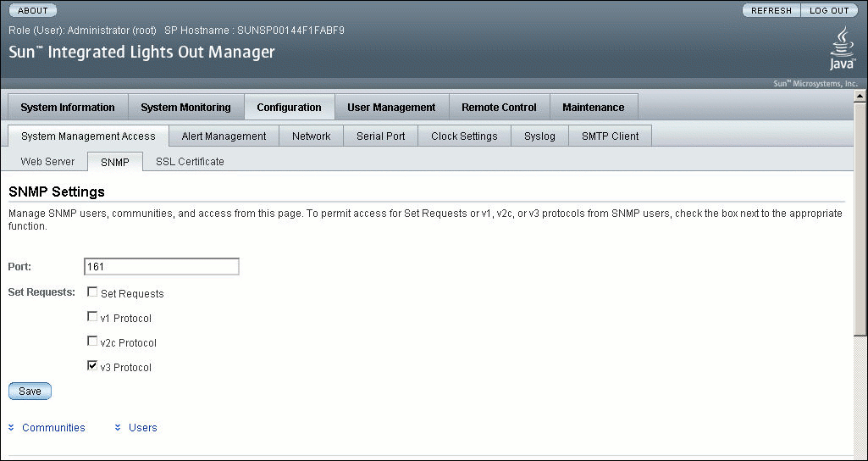Click the scrollbar up arrow
The image size is (868, 461).
860,96
